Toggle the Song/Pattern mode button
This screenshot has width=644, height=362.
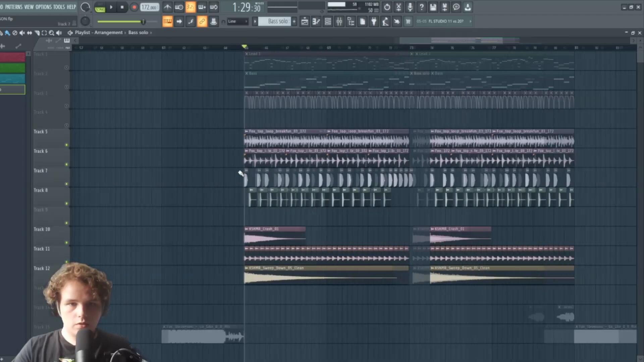100,7
